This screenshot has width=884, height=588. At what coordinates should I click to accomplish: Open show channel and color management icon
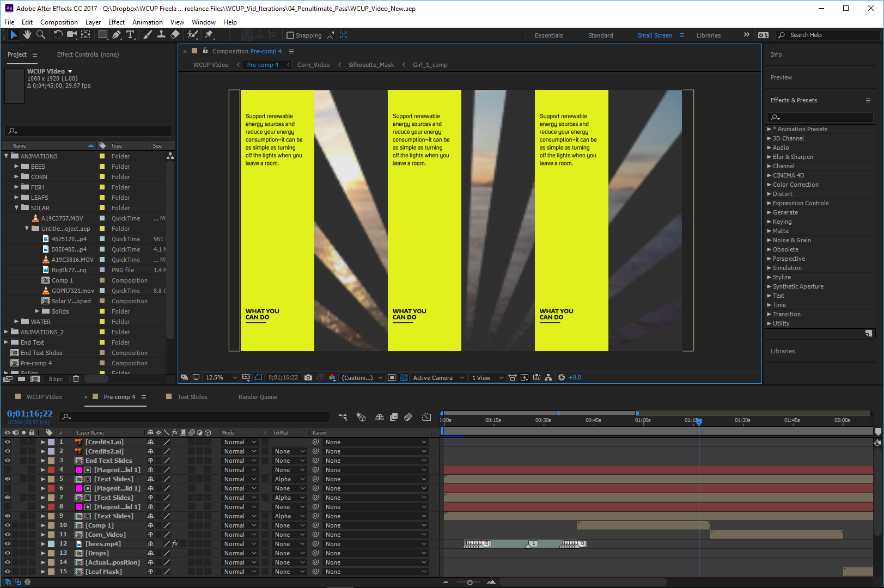[x=332, y=377]
